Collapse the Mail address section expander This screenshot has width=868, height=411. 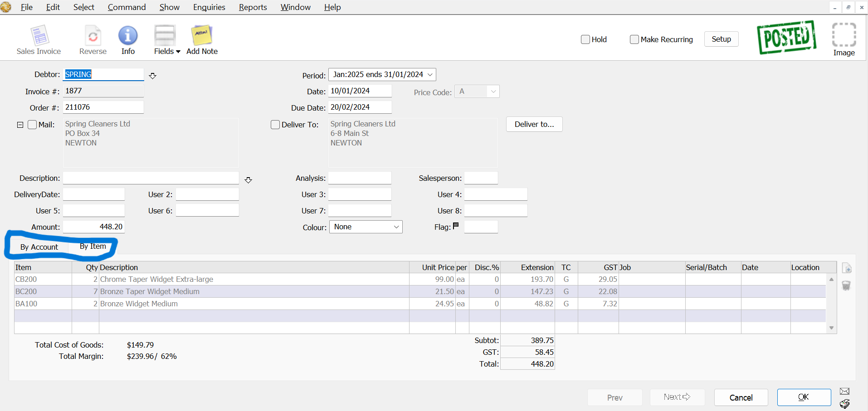pyautogui.click(x=20, y=125)
